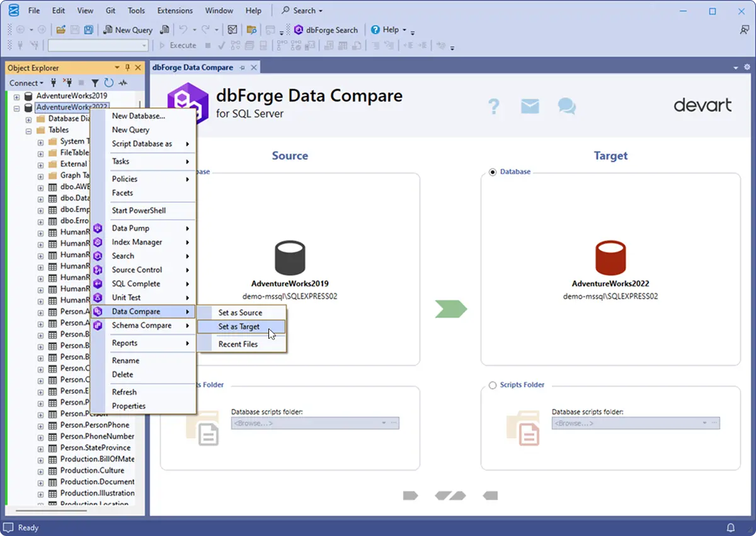Click the green arrow between Source and Target
Viewport: 756px width, 536px height.
click(451, 309)
